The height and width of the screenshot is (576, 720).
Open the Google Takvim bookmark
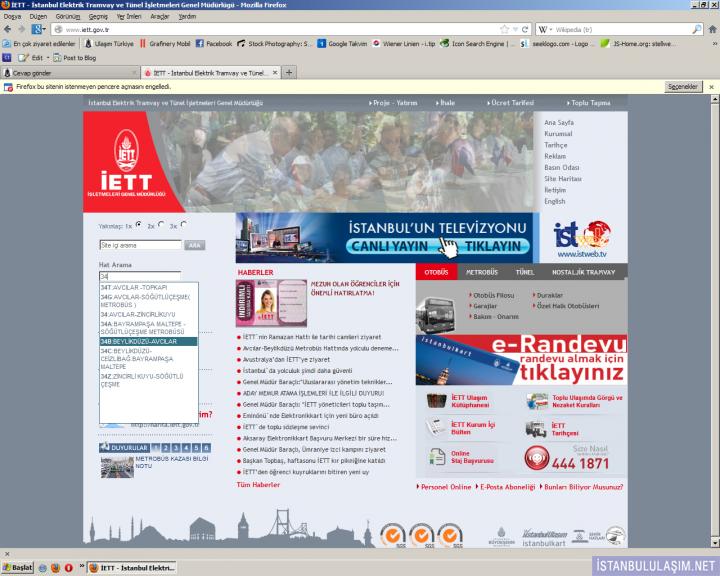pyautogui.click(x=343, y=44)
